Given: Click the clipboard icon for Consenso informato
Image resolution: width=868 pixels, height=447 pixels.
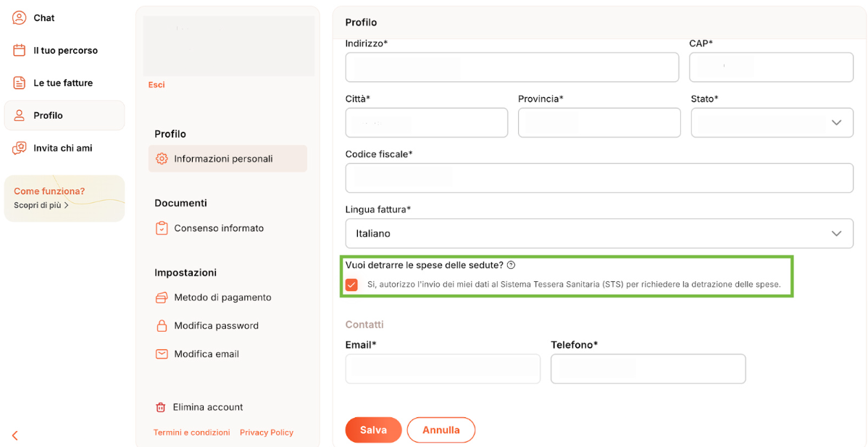Looking at the screenshot, I should pyautogui.click(x=162, y=228).
